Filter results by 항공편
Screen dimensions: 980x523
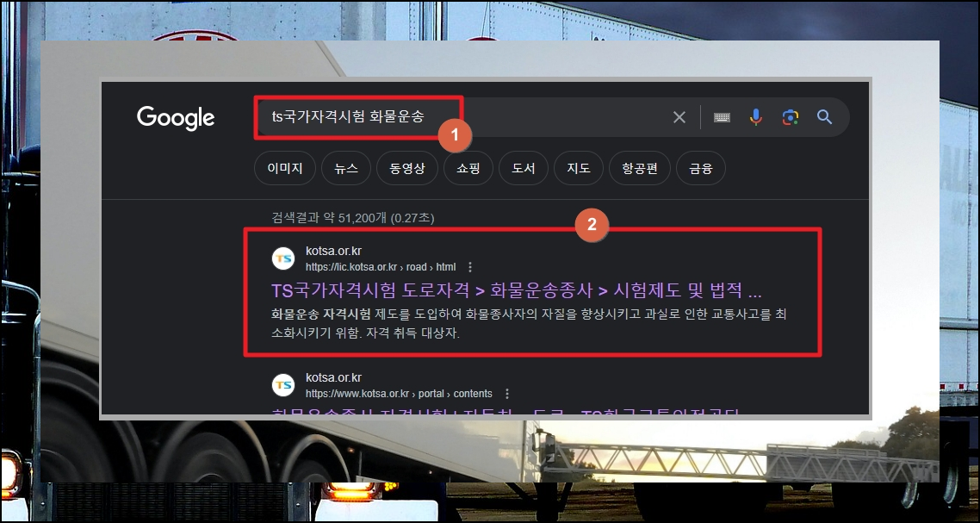click(x=640, y=168)
